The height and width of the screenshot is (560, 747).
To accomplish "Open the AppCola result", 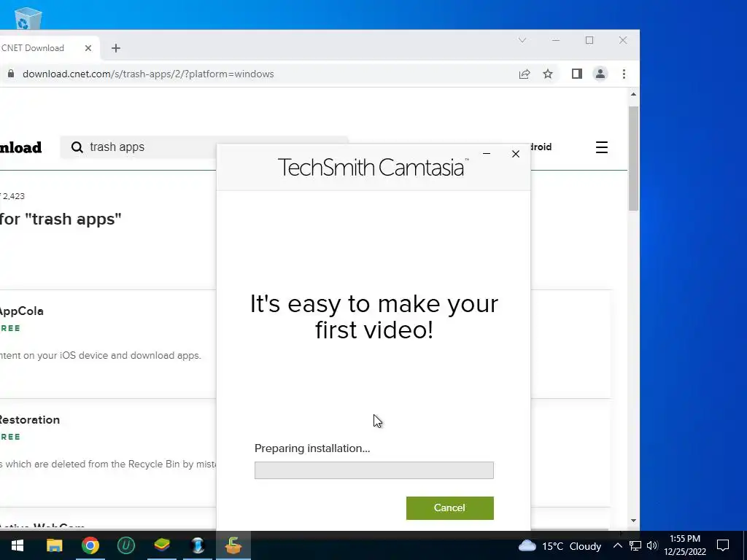I will [x=21, y=311].
